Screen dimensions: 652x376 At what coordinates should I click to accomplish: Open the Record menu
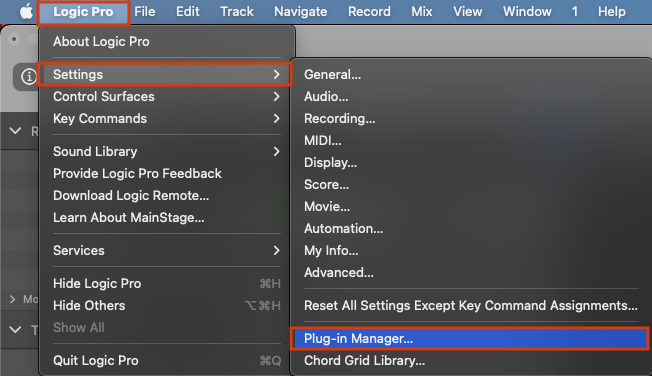[369, 12]
